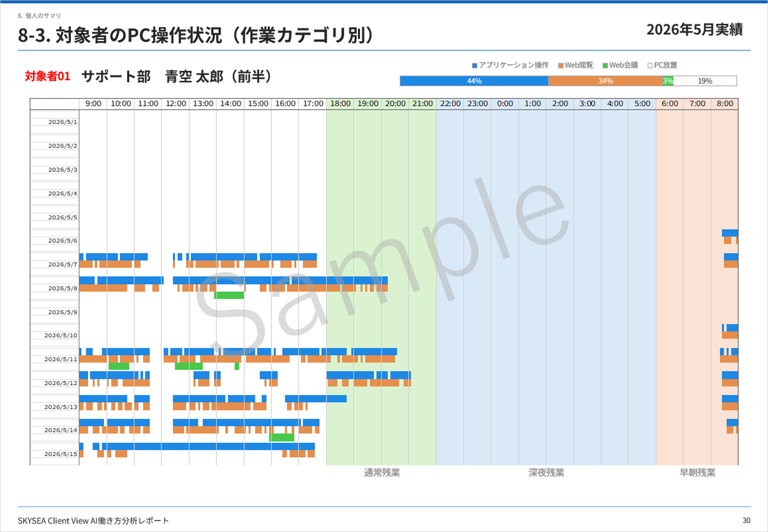Select the 19% white bar segment

coord(705,81)
